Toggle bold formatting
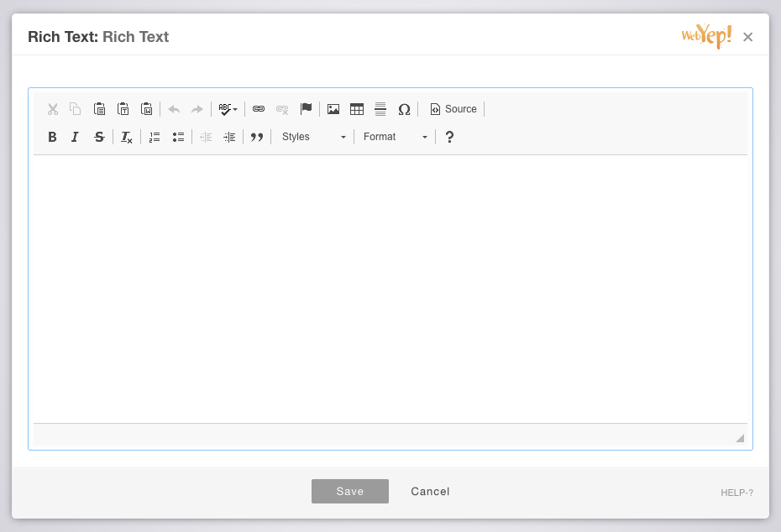Viewport: 781px width, 532px height. (x=52, y=137)
